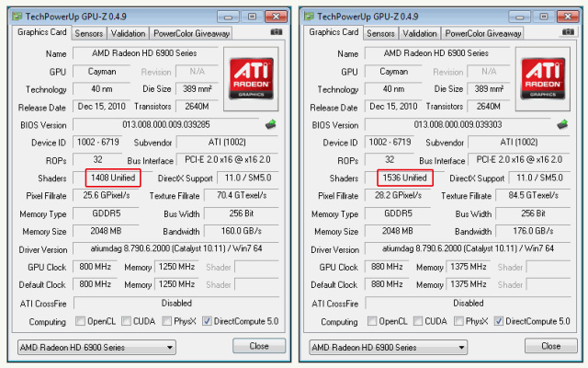Image resolution: width=588 pixels, height=368 pixels.
Task: Switch to Sensors tab in right window
Action: (380, 33)
